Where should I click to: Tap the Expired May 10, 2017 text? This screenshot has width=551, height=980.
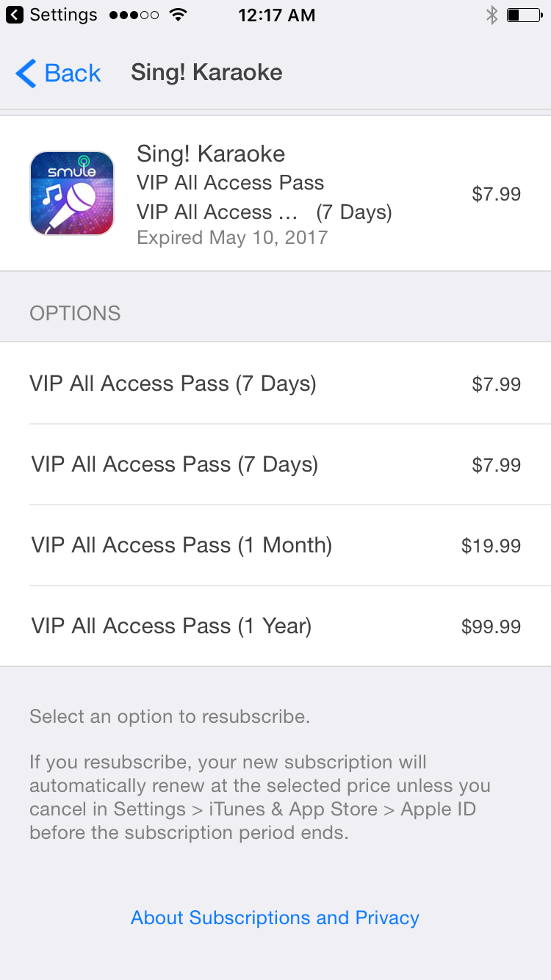pyautogui.click(x=232, y=237)
